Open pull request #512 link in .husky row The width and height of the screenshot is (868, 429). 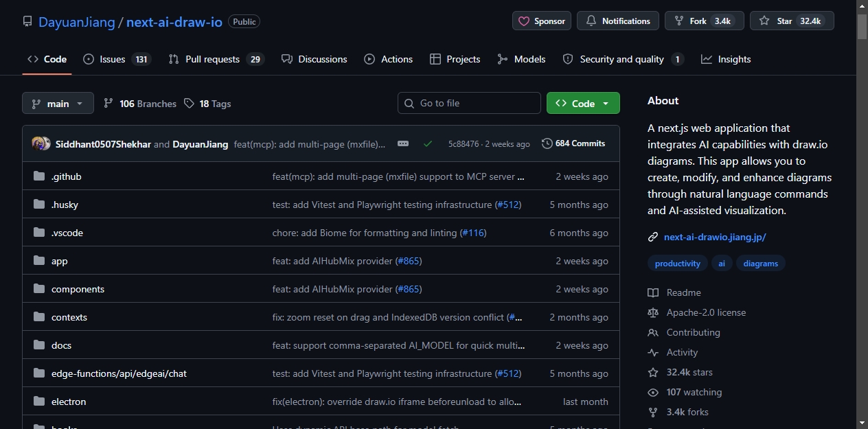[x=508, y=205]
